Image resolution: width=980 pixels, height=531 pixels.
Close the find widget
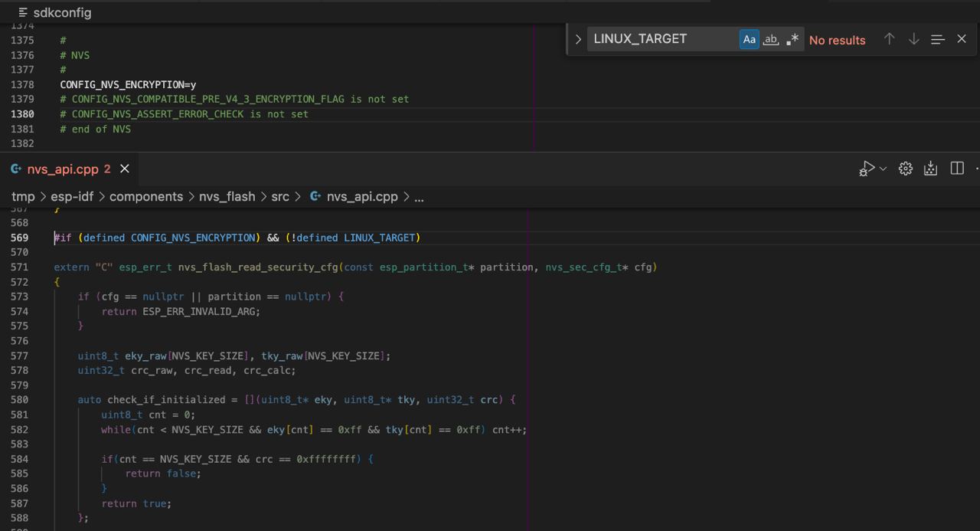[x=962, y=39]
